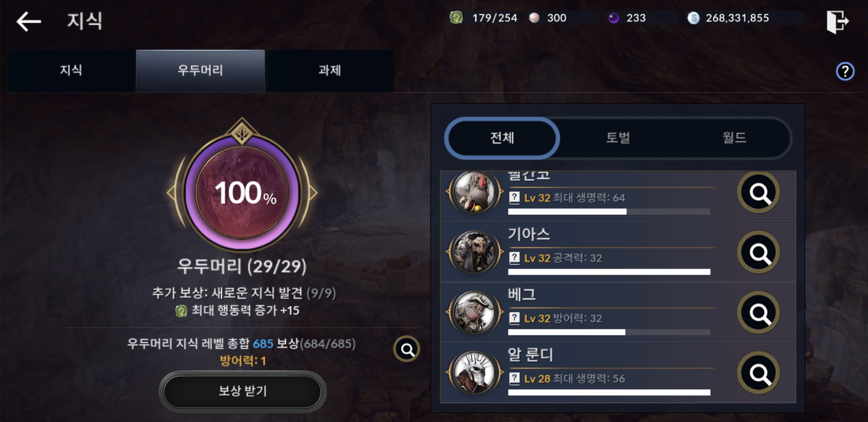
Task: Tap the silver coin currency icon
Action: (693, 18)
